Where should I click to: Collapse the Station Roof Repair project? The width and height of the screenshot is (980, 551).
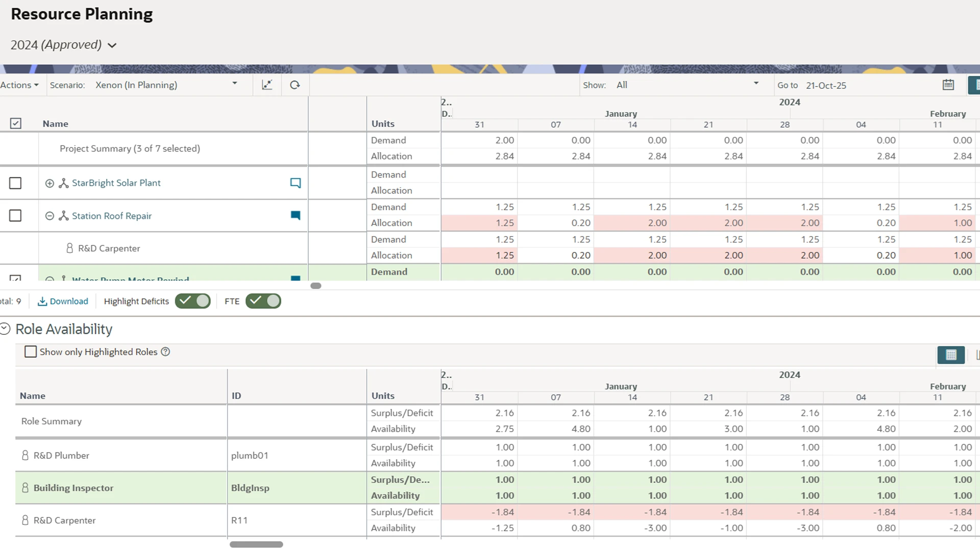(x=50, y=216)
